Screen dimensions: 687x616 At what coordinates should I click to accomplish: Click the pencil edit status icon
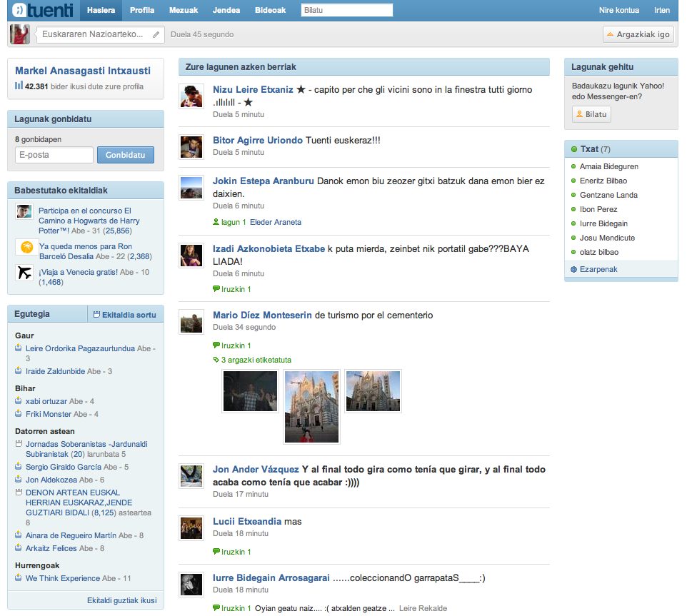156,34
